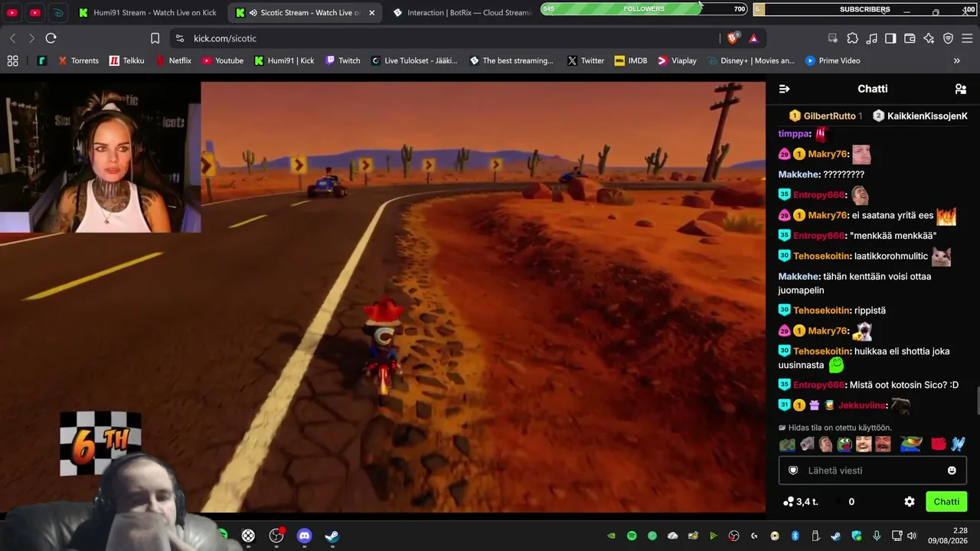The height and width of the screenshot is (551, 980).
Task: Open the IMDB bookmark
Action: [631, 60]
